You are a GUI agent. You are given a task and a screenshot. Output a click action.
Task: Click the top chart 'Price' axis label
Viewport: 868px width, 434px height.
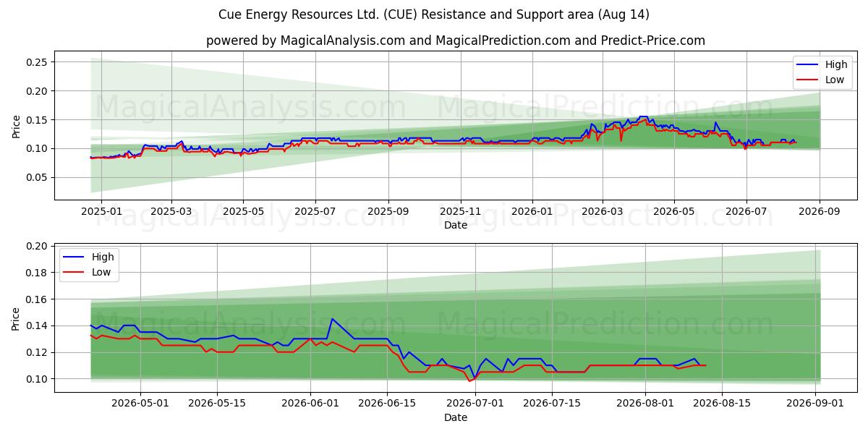coord(17,125)
